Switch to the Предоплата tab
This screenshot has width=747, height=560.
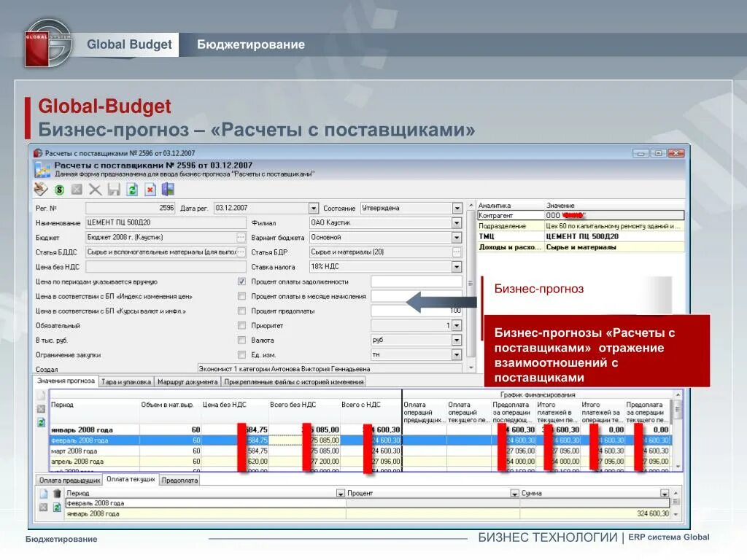click(179, 481)
